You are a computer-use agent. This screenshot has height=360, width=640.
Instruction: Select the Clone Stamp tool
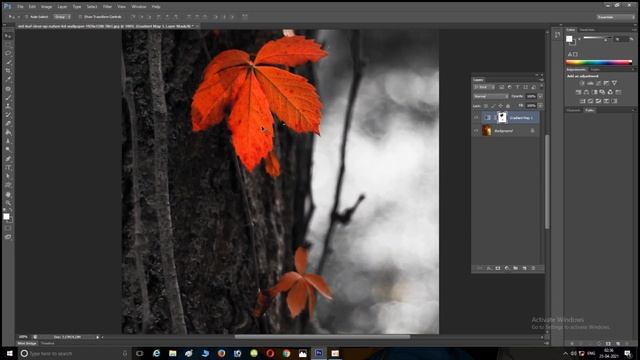pos(8,106)
